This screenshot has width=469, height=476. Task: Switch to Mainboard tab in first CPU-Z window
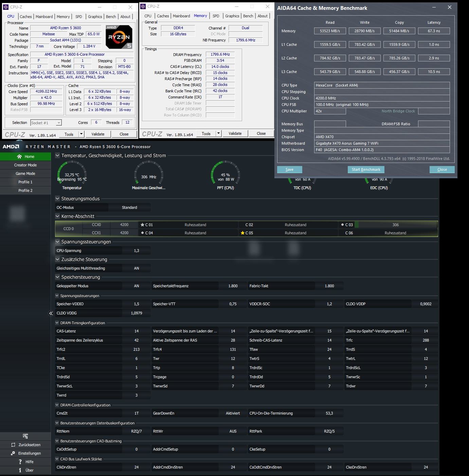pyautogui.click(x=44, y=17)
